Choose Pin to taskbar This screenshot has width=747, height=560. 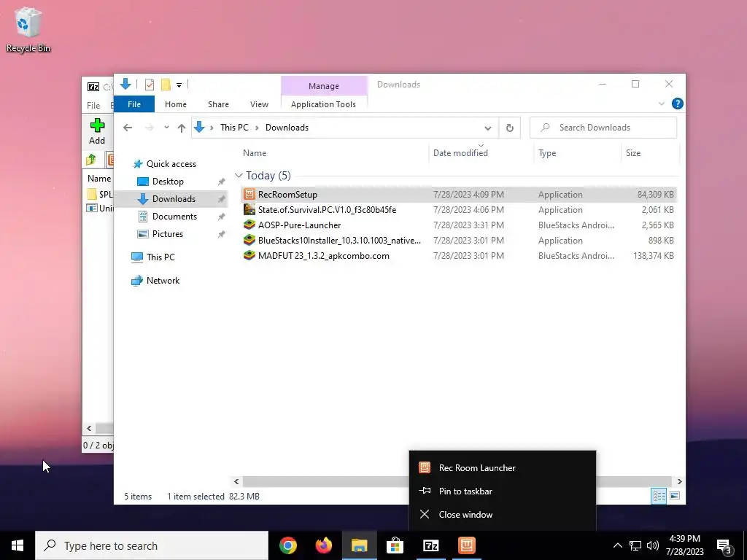(503, 491)
